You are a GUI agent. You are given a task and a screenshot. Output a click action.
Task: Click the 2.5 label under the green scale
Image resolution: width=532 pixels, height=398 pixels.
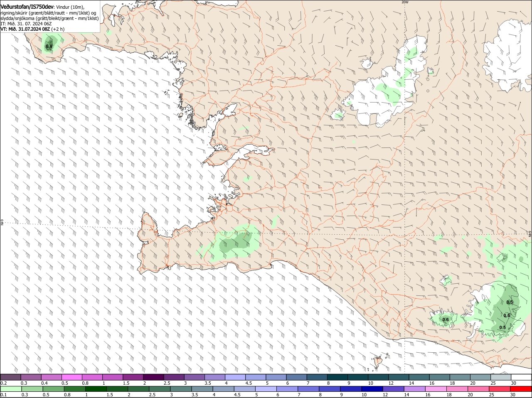tap(152, 395)
